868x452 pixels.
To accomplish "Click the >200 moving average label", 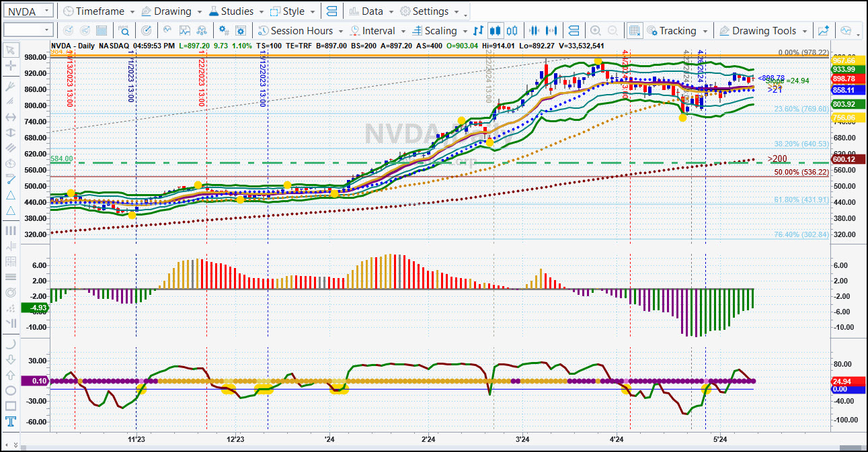I will [x=778, y=159].
